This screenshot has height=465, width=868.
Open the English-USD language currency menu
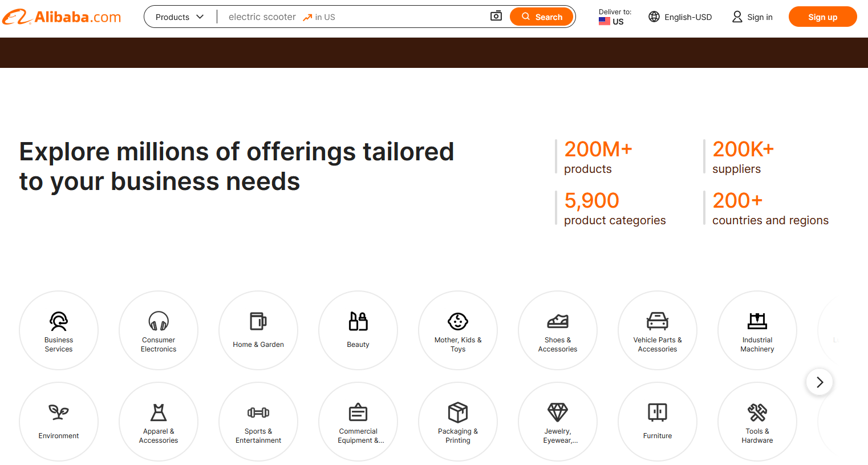tap(680, 17)
